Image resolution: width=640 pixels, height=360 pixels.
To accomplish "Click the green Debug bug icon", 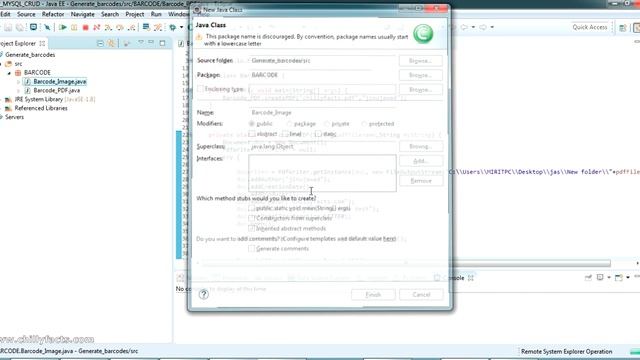I will (x=173, y=27).
